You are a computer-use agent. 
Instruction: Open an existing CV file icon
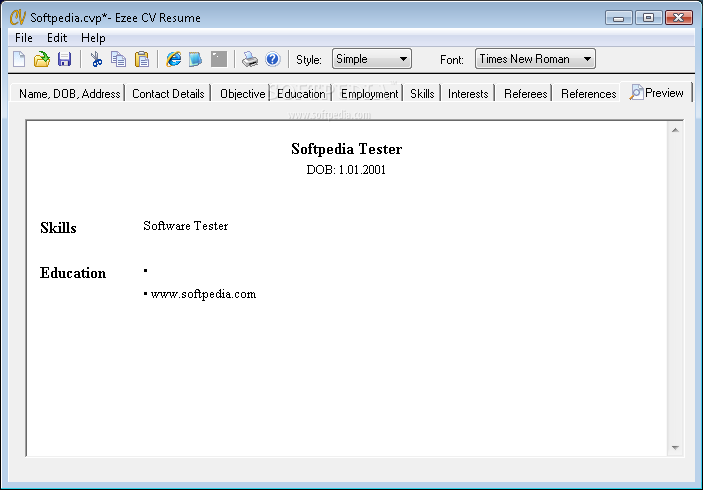pyautogui.click(x=42, y=59)
